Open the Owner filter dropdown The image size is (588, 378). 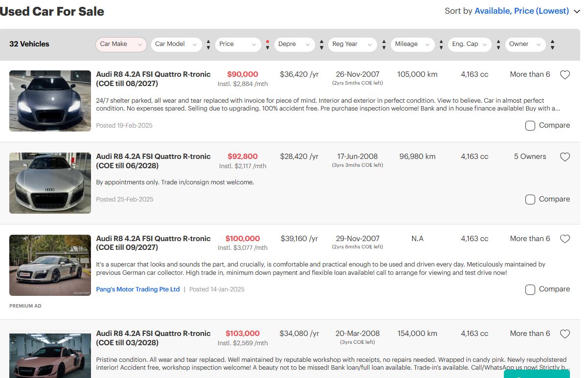coord(525,44)
